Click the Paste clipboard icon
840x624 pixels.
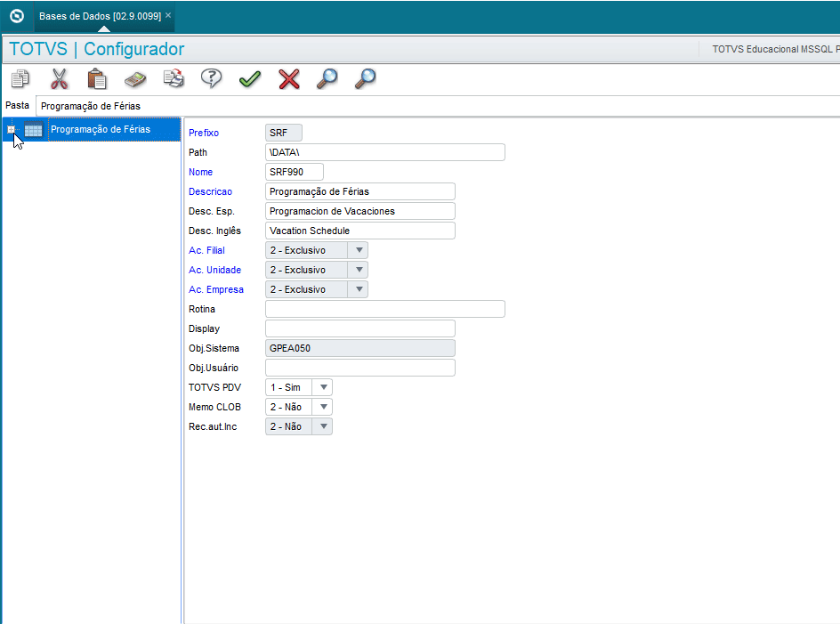[97, 79]
